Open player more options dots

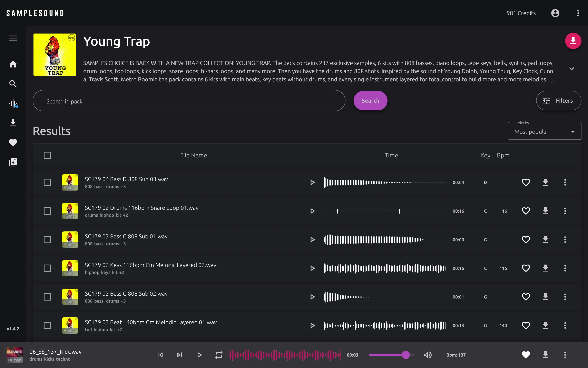pos(565,355)
